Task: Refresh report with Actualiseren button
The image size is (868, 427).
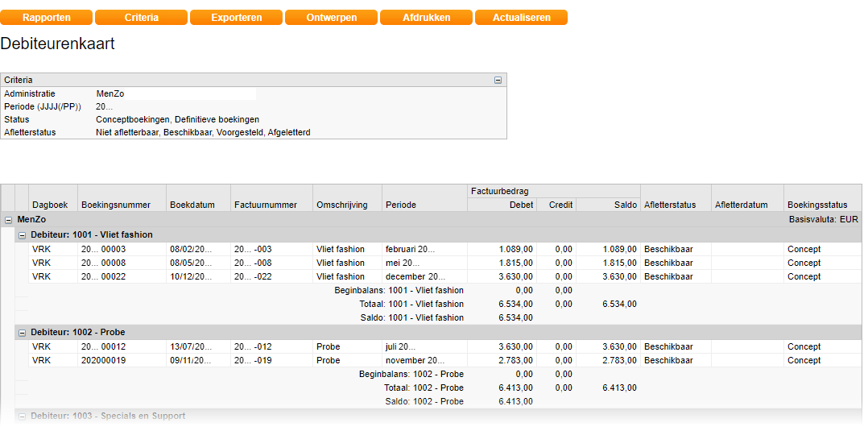Action: coord(521,17)
